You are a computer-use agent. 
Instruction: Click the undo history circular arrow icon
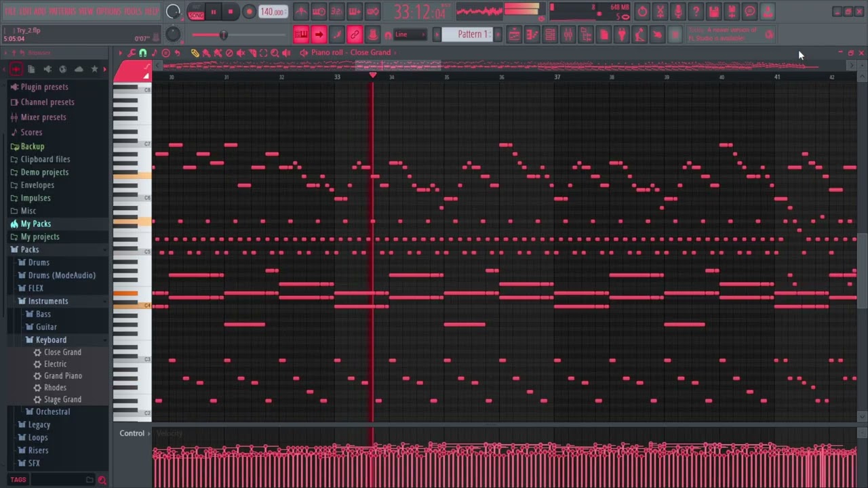643,12
